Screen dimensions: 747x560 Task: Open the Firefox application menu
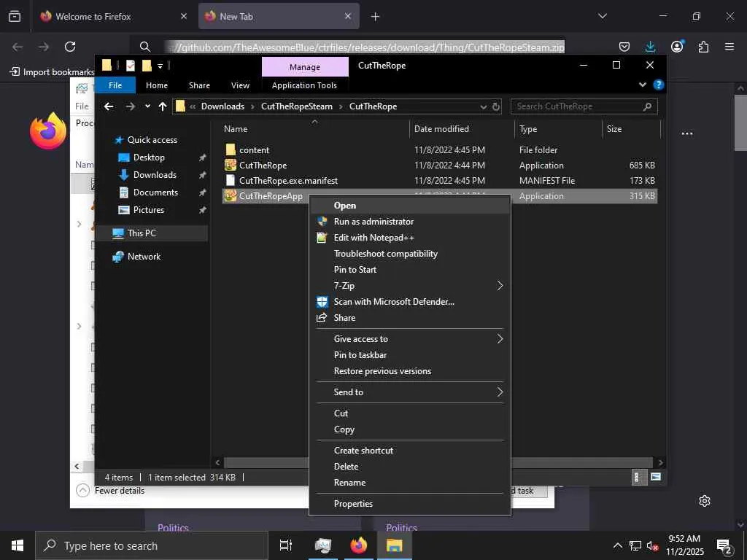click(729, 47)
